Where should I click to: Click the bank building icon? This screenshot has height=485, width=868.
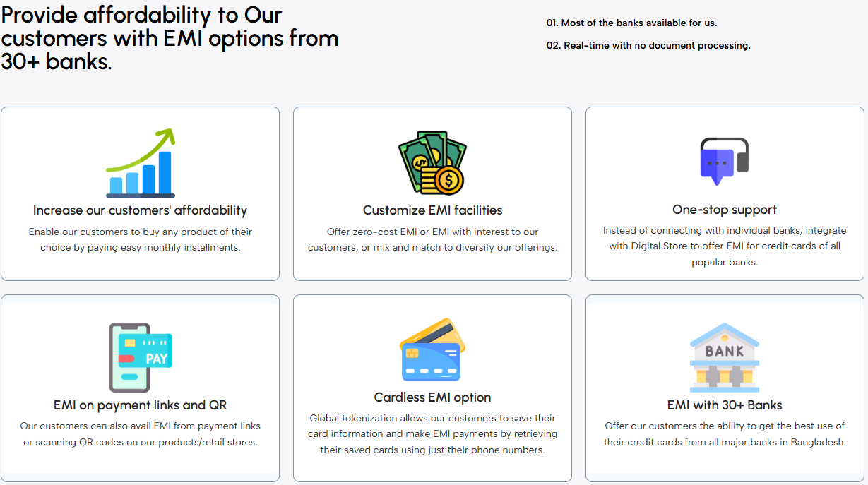[x=725, y=357]
